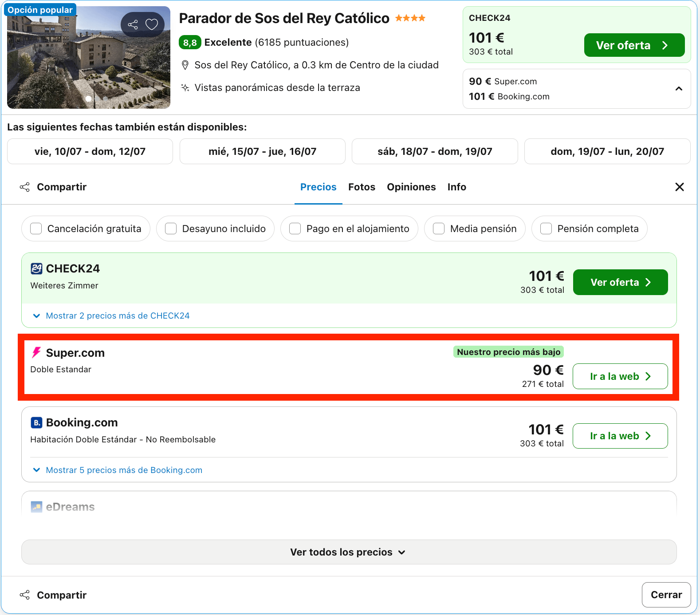The height and width of the screenshot is (615, 700).
Task: Click the Booking.com B logo icon
Action: click(36, 422)
